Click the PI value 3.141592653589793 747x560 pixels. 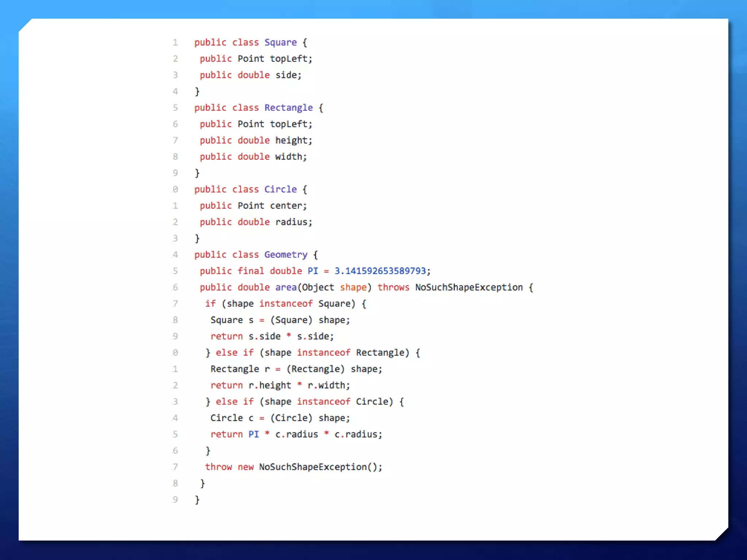coord(380,271)
